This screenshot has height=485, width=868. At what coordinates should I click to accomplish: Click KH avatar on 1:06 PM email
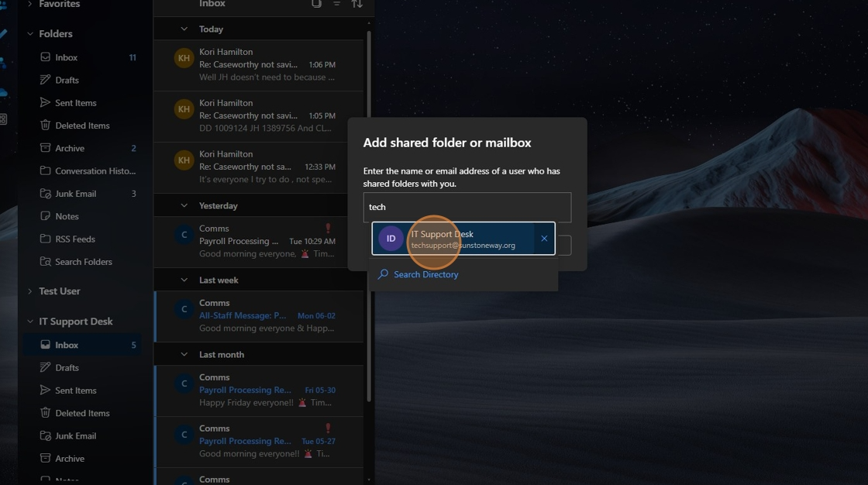[x=184, y=58]
